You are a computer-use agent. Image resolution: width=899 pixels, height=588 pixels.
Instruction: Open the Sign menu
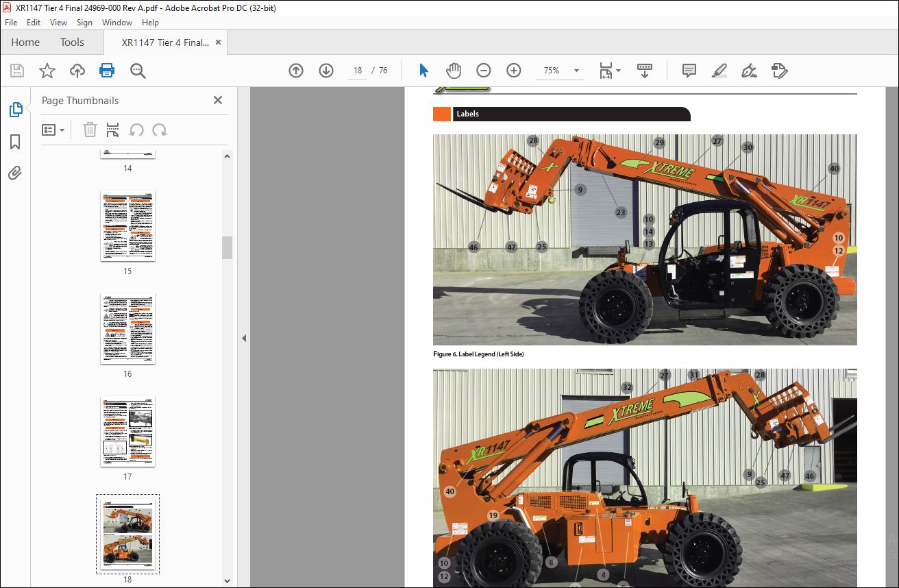(84, 23)
